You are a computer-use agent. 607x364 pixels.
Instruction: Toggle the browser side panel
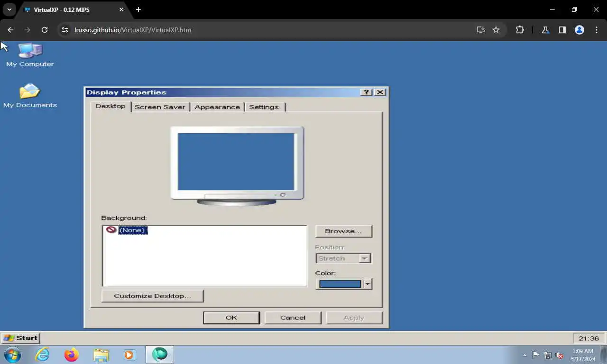[562, 30]
